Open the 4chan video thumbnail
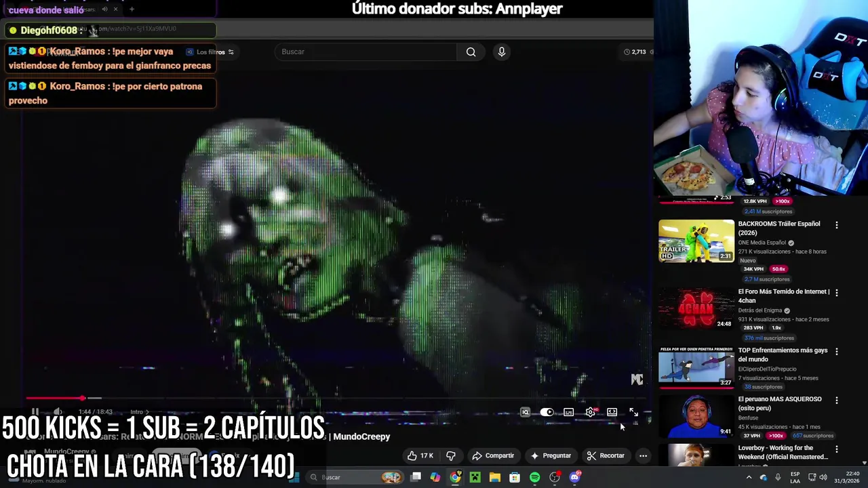868x488 pixels. pos(696,308)
